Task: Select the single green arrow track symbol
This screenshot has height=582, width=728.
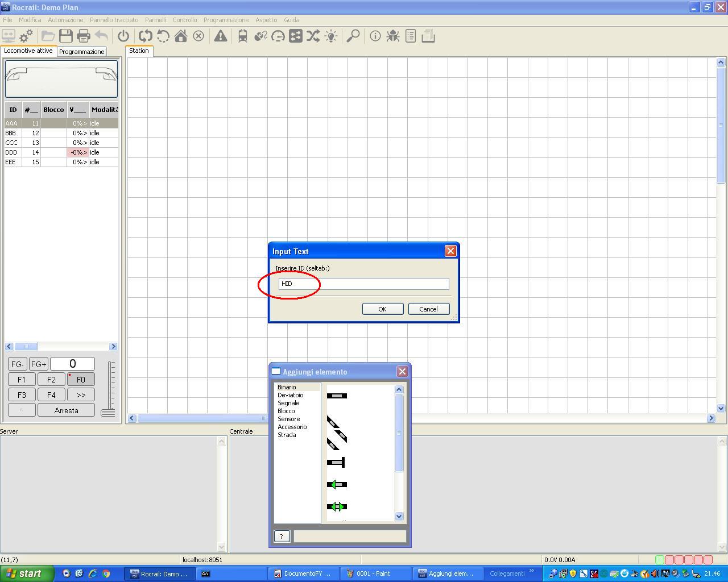Action: 337,484
